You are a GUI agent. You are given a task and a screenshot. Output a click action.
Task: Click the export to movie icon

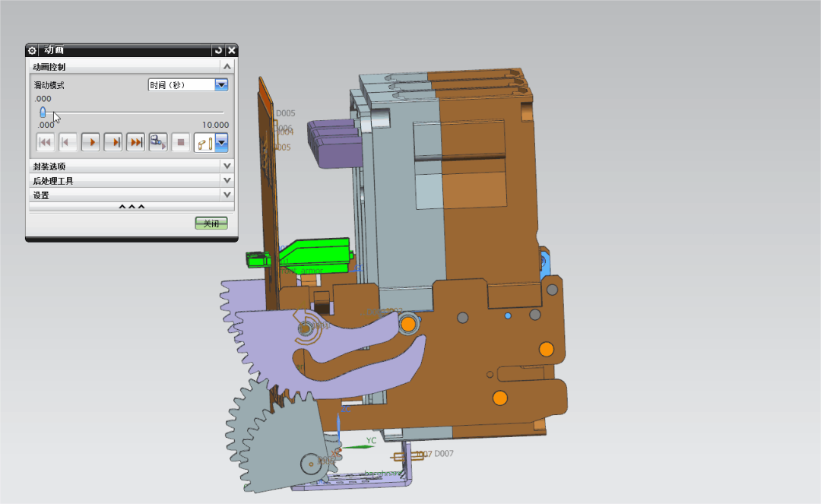pyautogui.click(x=158, y=142)
